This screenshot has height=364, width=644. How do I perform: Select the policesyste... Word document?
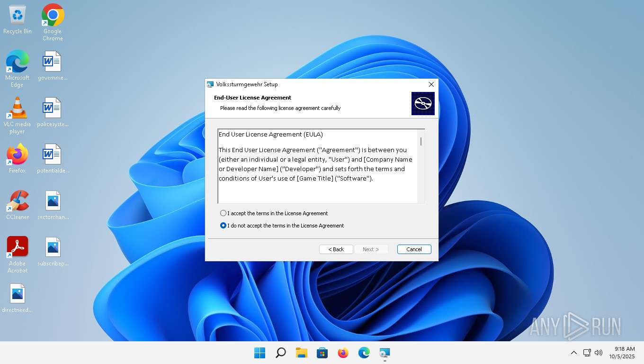tap(53, 112)
